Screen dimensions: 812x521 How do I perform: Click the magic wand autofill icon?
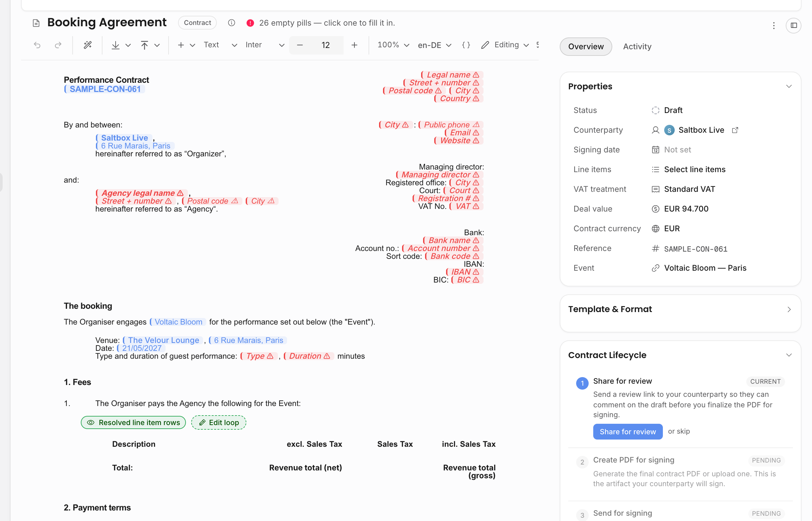(x=88, y=45)
